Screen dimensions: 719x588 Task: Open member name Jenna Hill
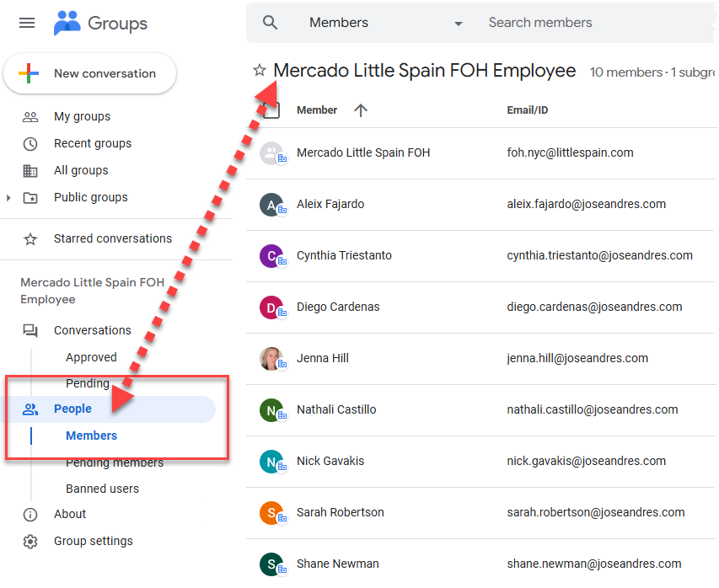[x=322, y=358]
